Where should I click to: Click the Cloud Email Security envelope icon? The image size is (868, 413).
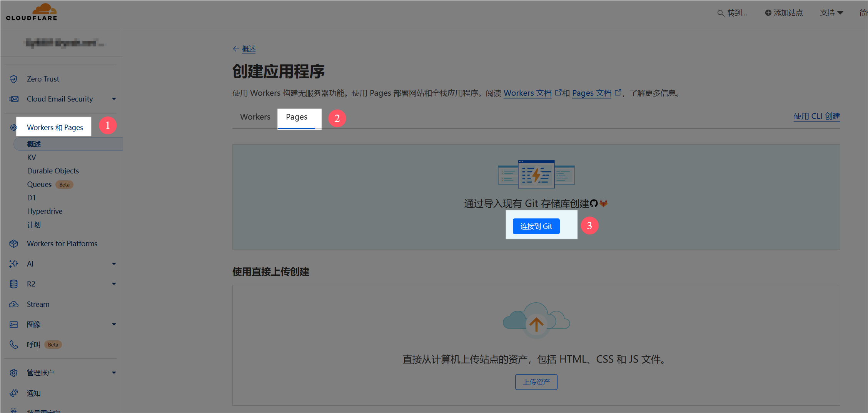pyautogui.click(x=14, y=99)
